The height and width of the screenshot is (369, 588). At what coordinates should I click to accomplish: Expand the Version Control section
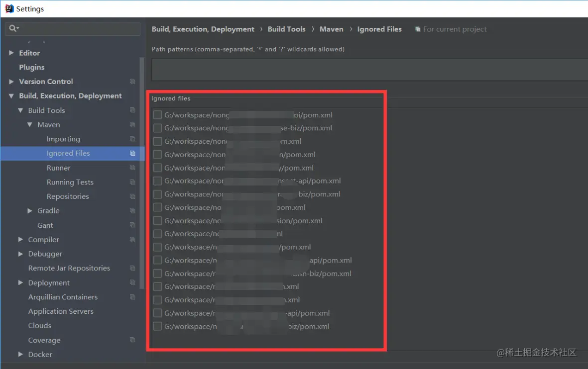point(11,81)
